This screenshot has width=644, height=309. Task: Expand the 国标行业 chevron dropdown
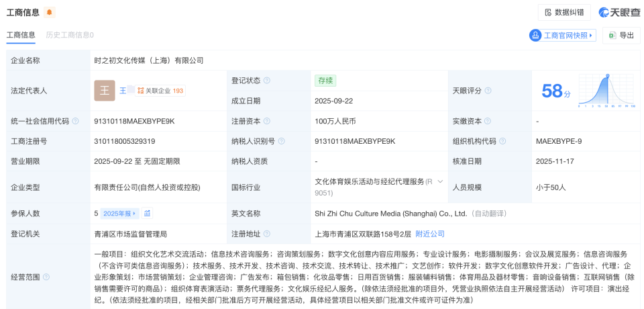pyautogui.click(x=440, y=181)
